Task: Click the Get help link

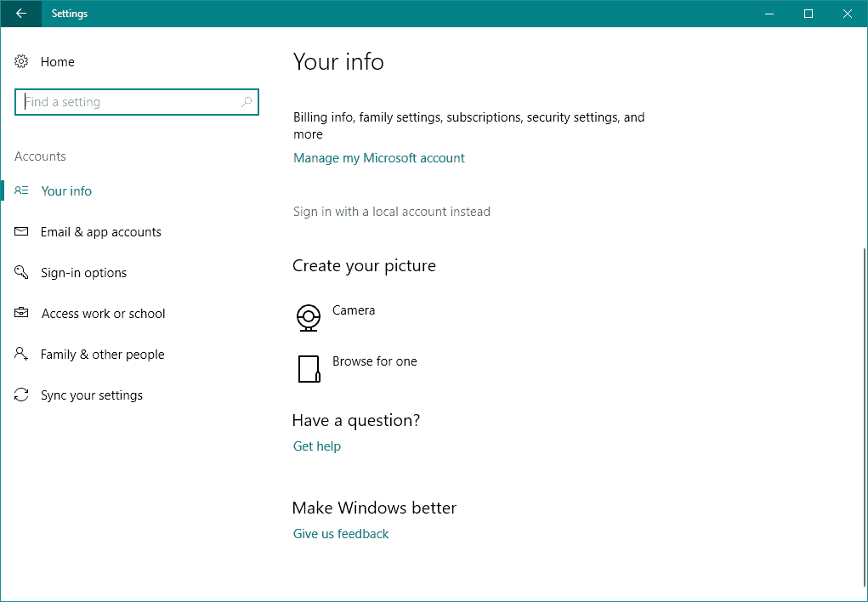Action: [317, 446]
